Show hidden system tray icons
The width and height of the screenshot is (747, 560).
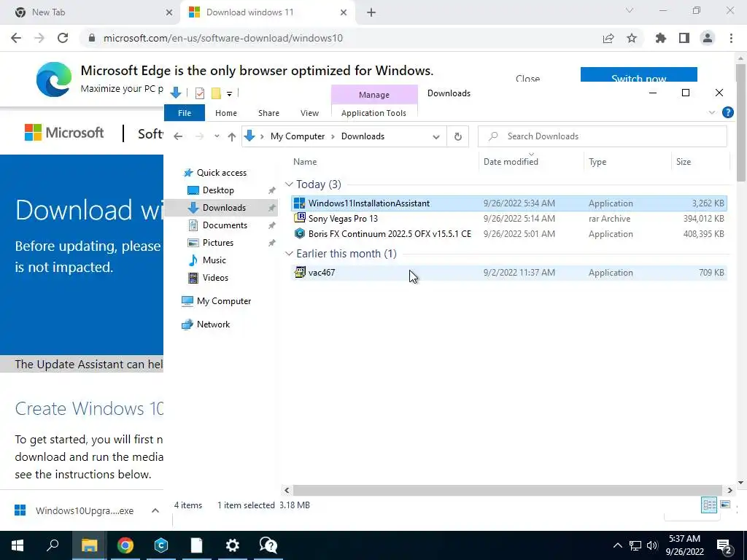[x=617, y=545]
